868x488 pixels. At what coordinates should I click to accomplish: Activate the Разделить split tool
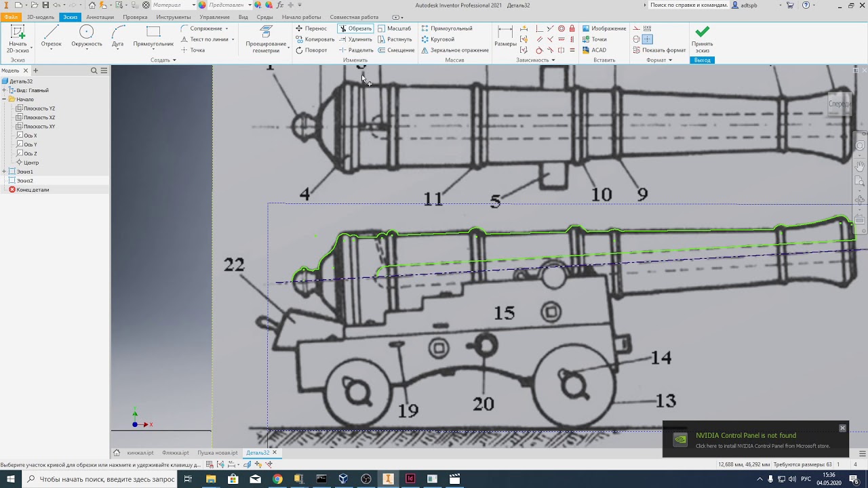tap(355, 50)
